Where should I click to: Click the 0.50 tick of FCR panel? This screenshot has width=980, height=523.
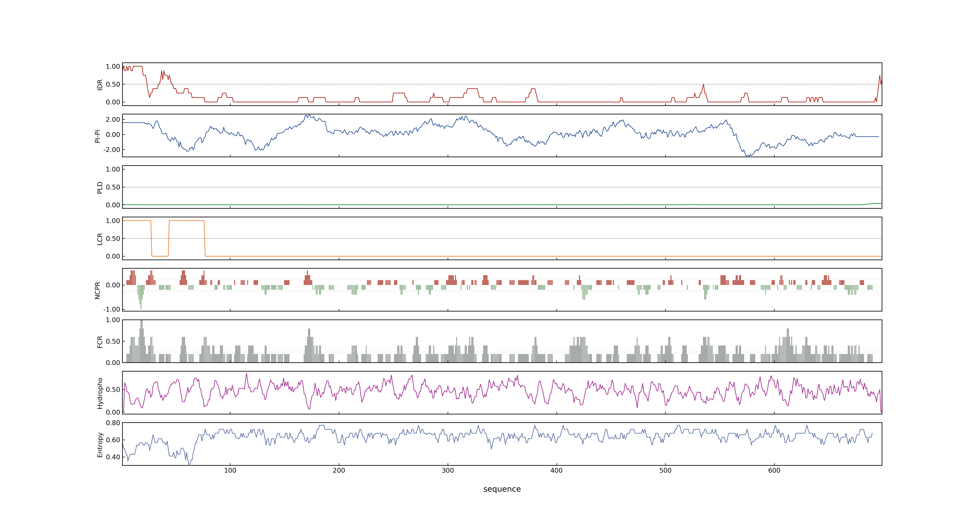coord(113,341)
